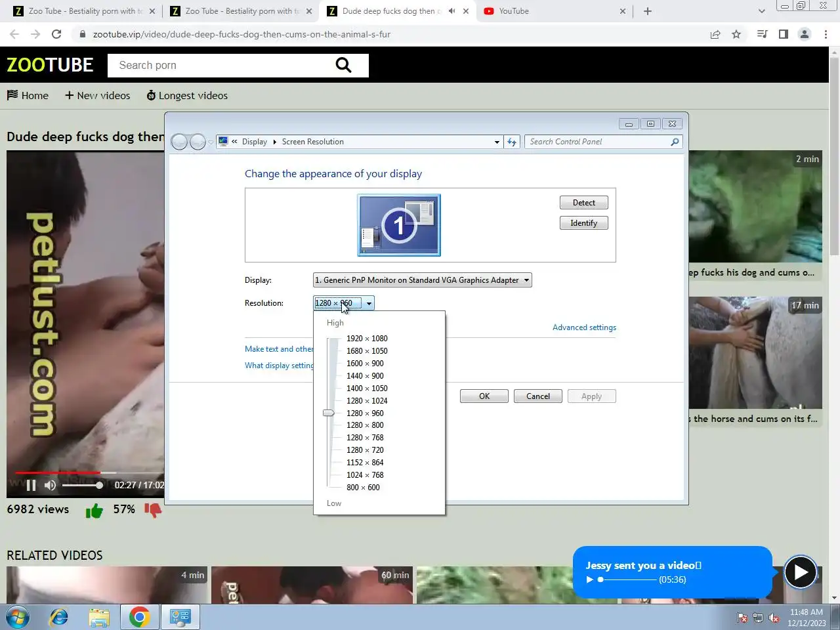The height and width of the screenshot is (630, 840).
Task: Open File Explorer from the taskbar
Action: (99, 617)
